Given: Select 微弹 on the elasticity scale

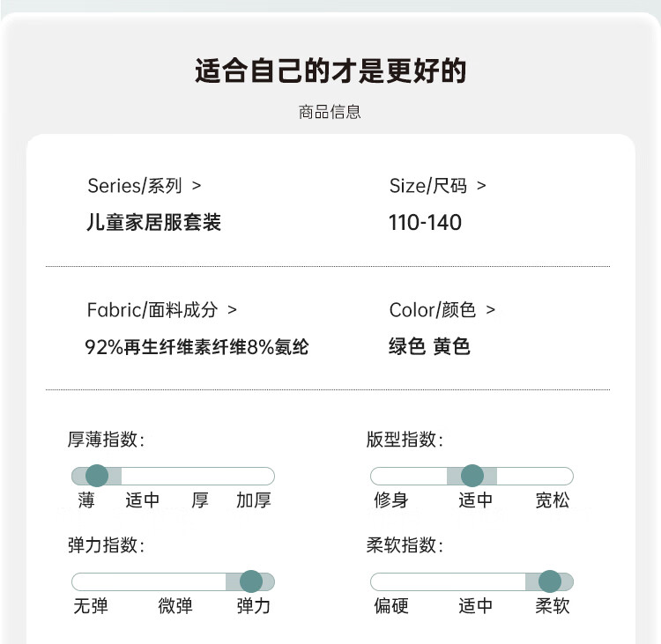Looking at the screenshot, I should [175, 606].
